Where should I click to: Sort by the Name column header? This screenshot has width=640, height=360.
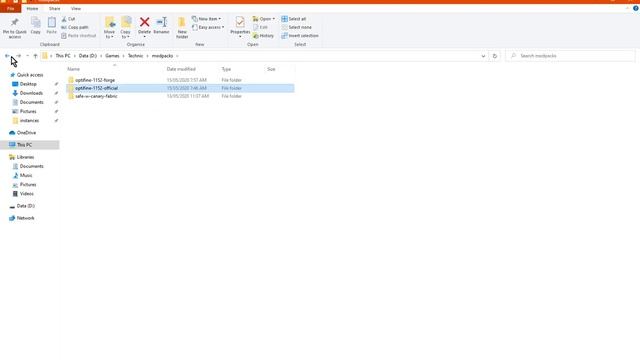click(x=73, y=69)
